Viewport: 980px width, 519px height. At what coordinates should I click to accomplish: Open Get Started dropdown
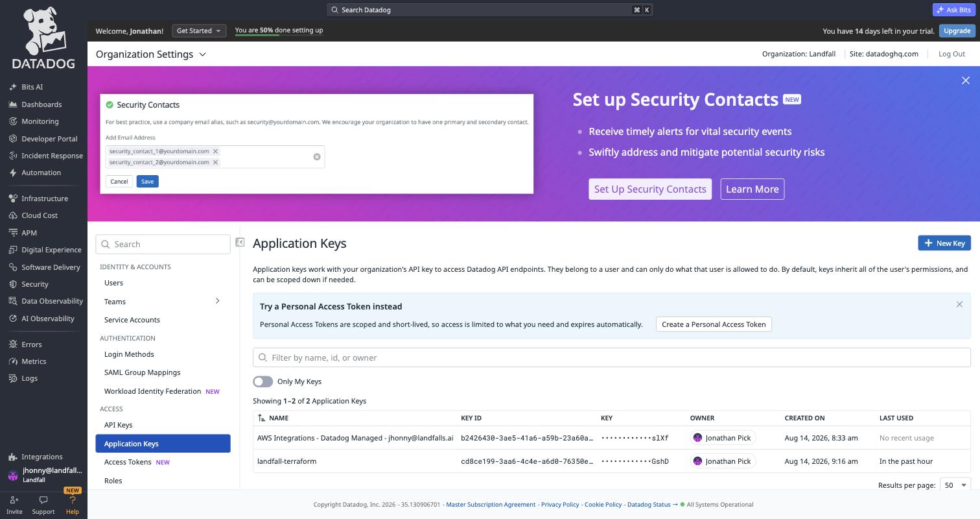click(199, 30)
